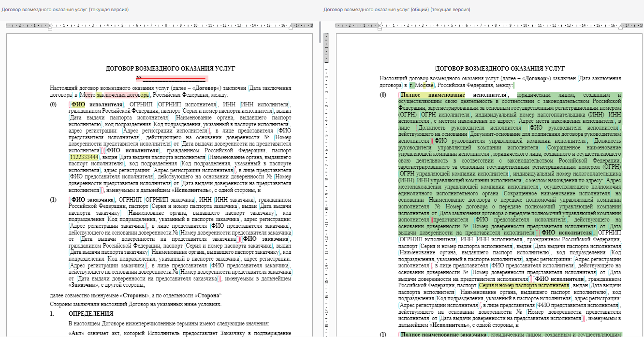Click list number '(0)' in right document
The width and height of the screenshot is (644, 337).
[x=383, y=95]
